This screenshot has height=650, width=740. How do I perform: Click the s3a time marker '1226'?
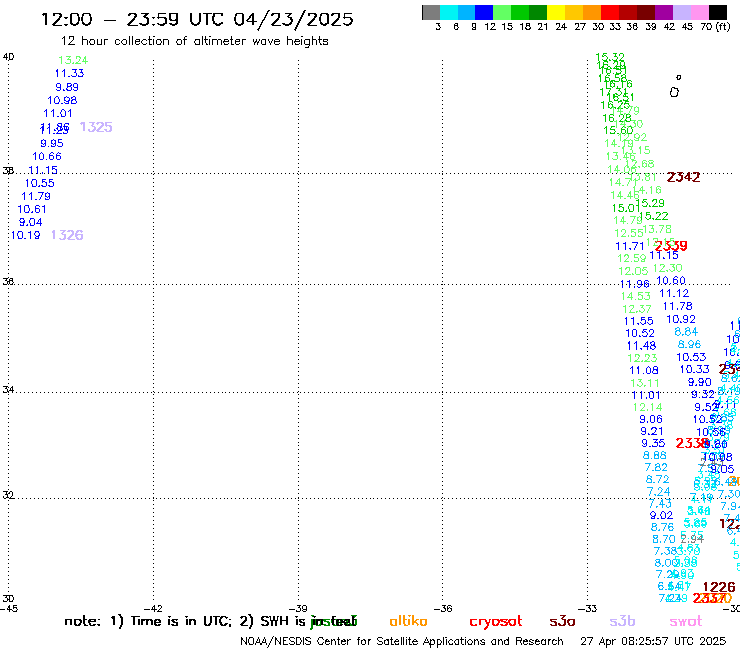719,587
